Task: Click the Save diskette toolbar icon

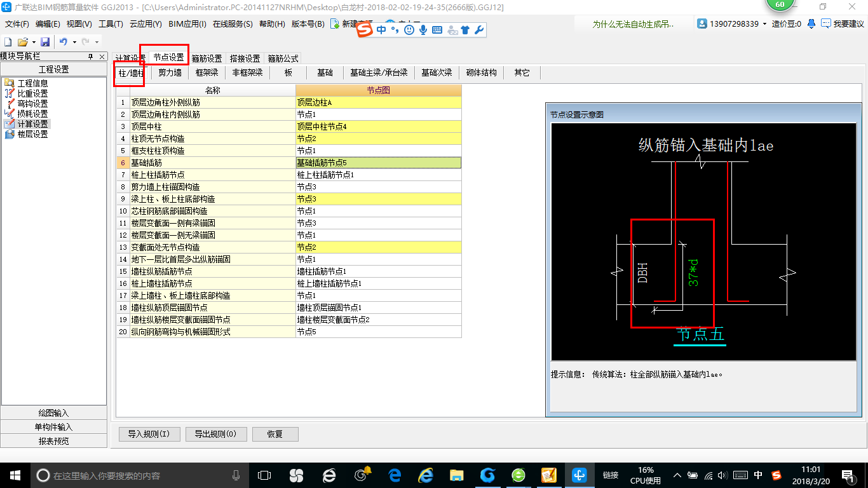Action: tap(45, 42)
